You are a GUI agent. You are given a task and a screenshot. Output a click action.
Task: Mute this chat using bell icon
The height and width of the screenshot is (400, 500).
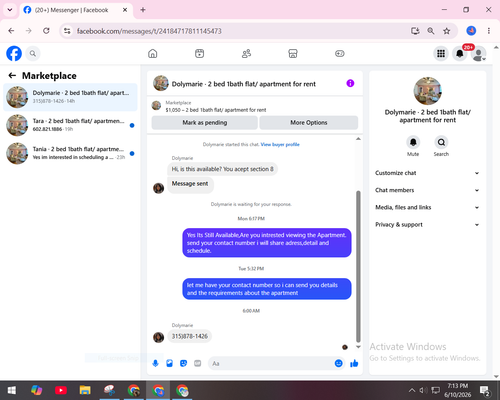point(413,142)
